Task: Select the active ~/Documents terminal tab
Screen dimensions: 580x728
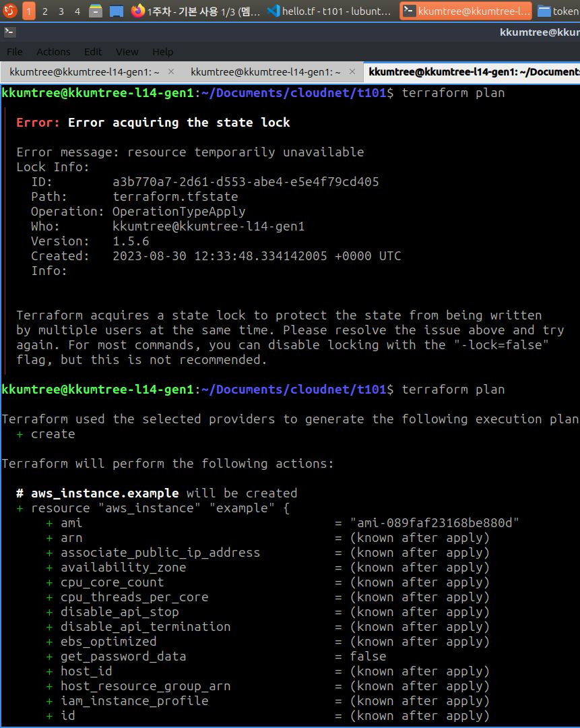Action: (x=472, y=72)
